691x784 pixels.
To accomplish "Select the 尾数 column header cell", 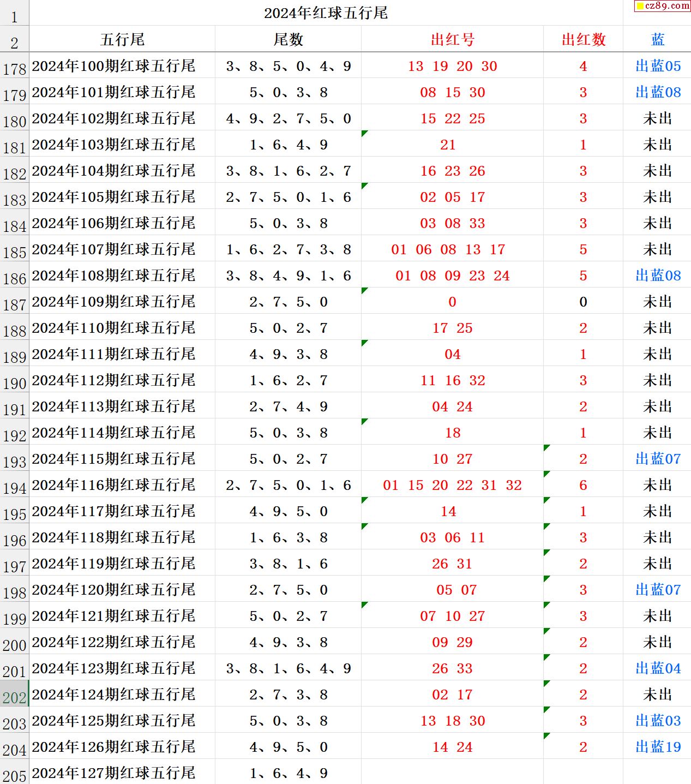I will click(x=288, y=39).
